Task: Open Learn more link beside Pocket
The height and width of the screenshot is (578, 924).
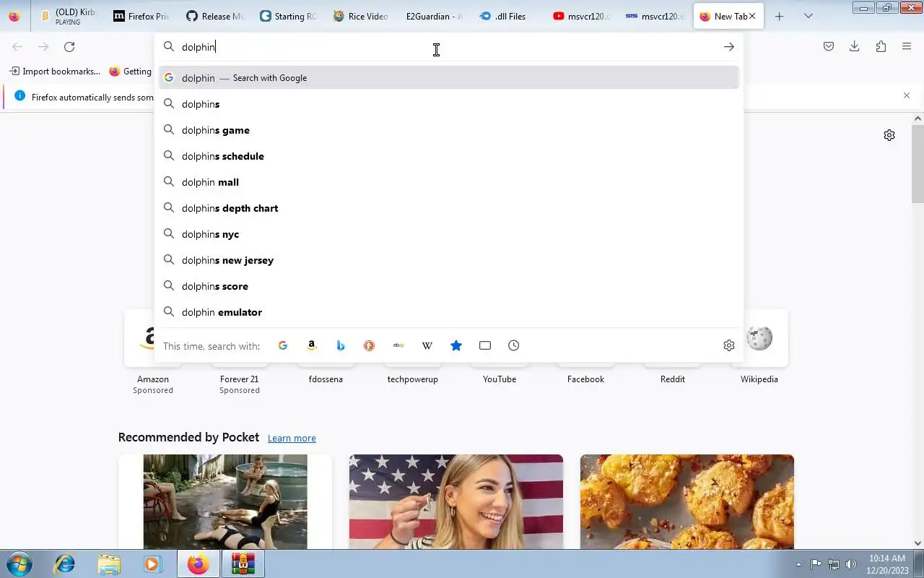Action: click(292, 438)
